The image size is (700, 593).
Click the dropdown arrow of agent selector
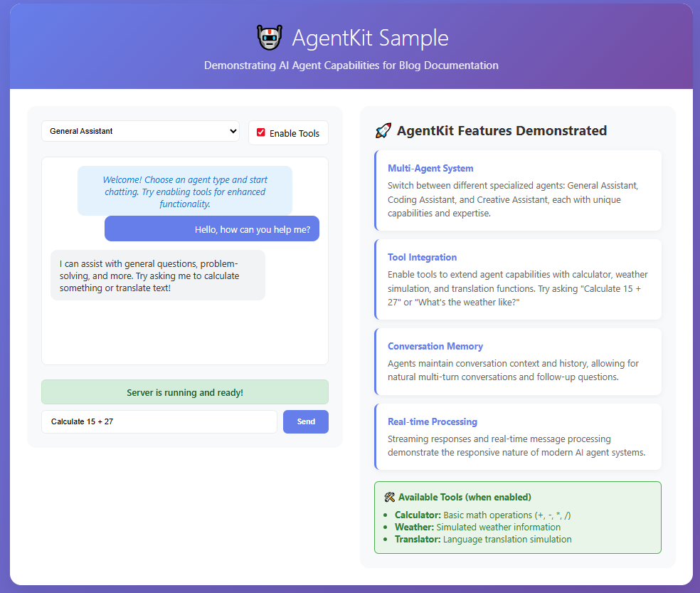(x=231, y=131)
